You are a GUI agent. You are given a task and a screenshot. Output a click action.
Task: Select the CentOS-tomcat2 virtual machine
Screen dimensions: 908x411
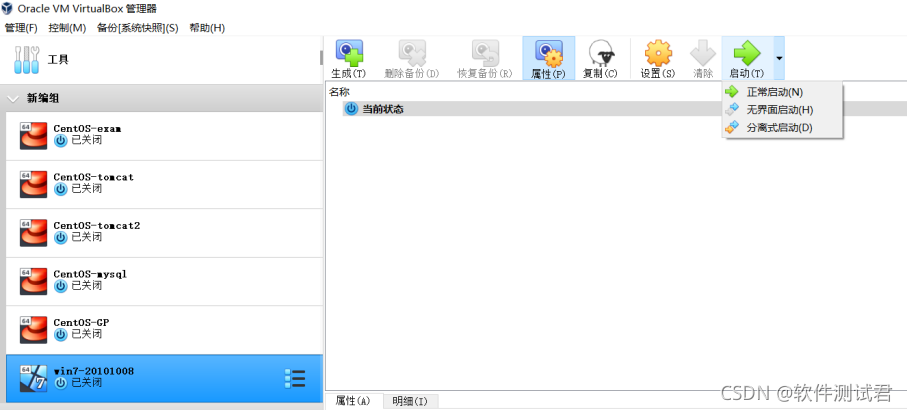(164, 233)
